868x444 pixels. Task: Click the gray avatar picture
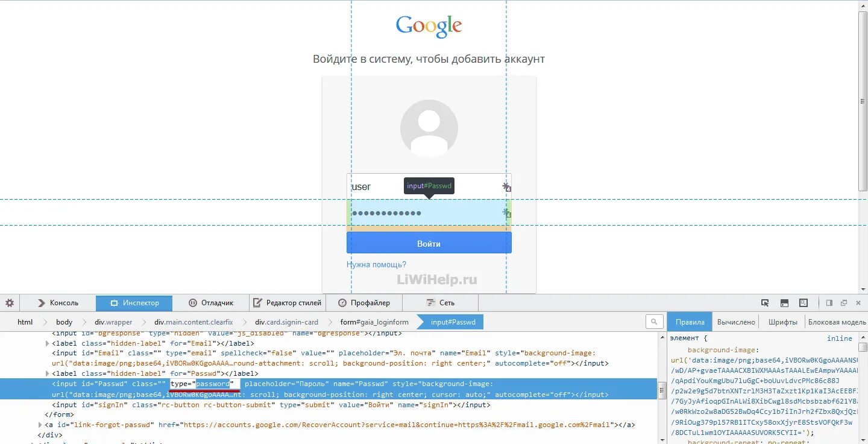tap(429, 128)
